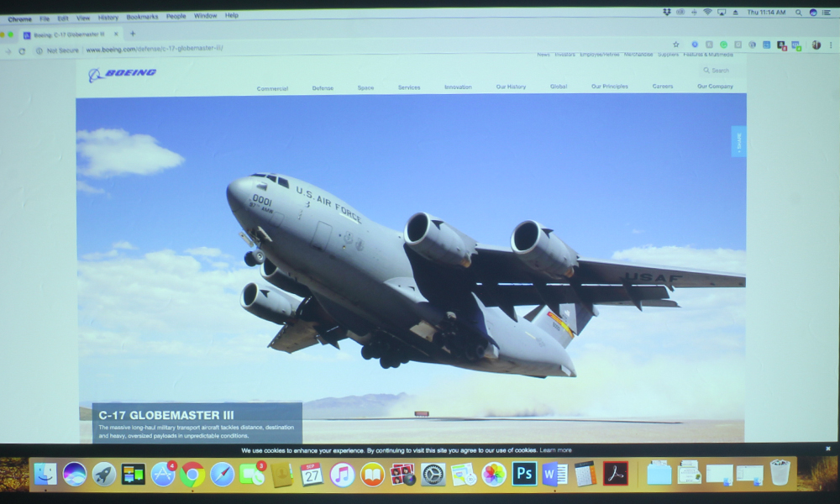The height and width of the screenshot is (504, 840).
Task: Bookmark this page with the star icon
Action: [x=676, y=45]
